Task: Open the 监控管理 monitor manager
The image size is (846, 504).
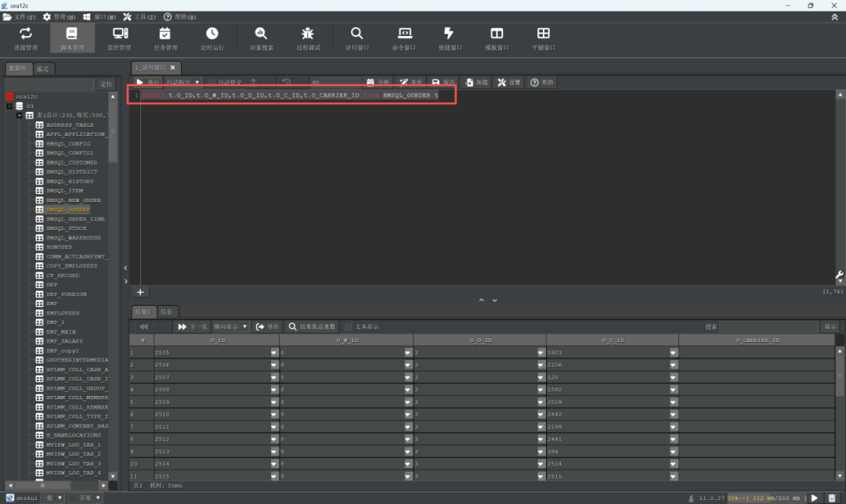Action: pyautogui.click(x=119, y=38)
